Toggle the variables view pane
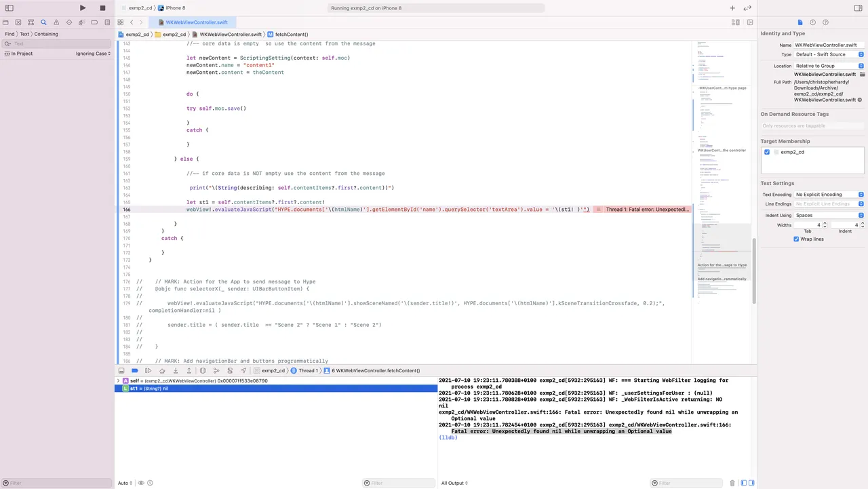The width and height of the screenshot is (868, 489). point(744,483)
